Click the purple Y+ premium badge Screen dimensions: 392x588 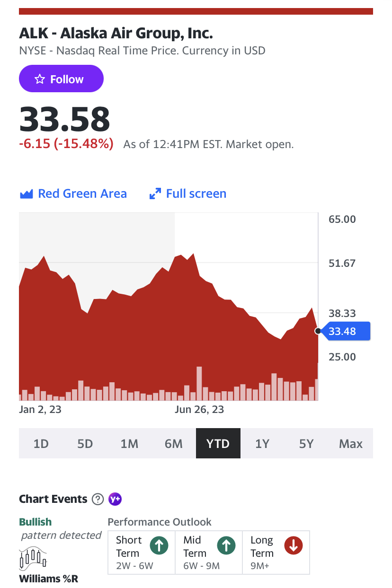point(115,499)
